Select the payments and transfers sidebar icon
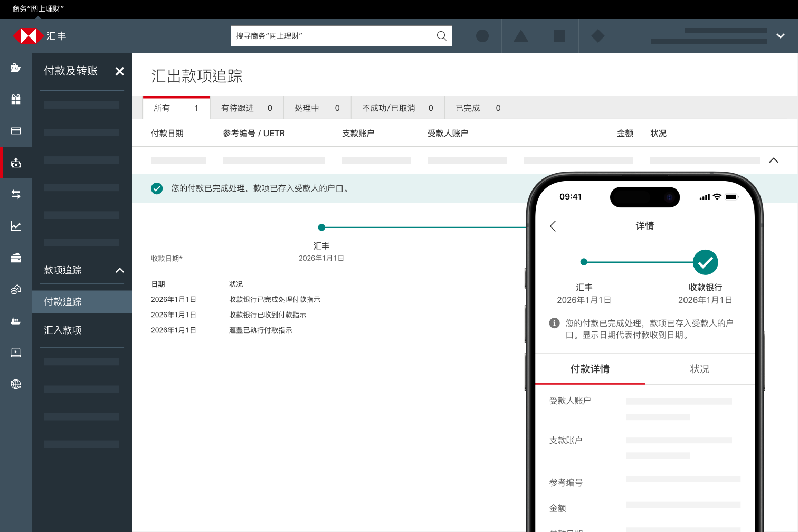The image size is (798, 532). [16, 163]
